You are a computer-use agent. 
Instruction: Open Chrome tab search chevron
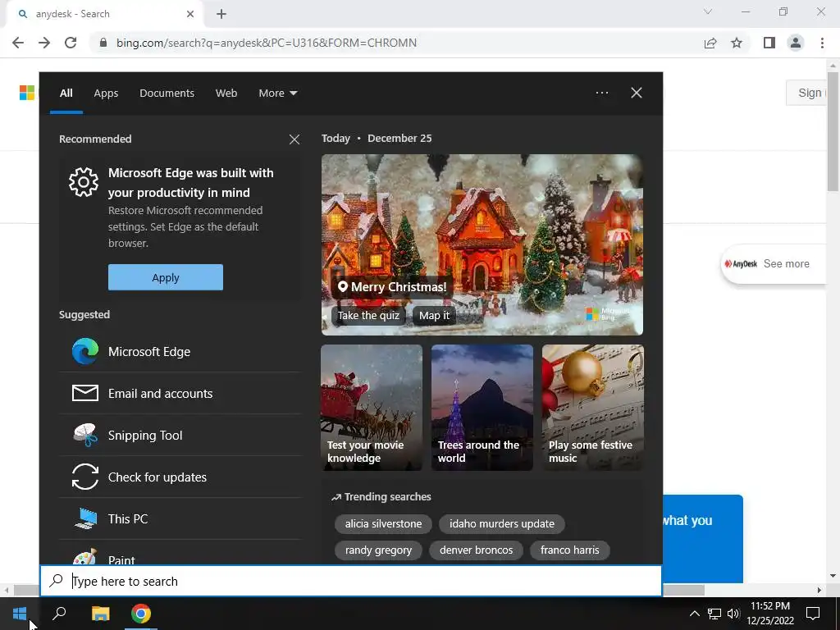(708, 11)
